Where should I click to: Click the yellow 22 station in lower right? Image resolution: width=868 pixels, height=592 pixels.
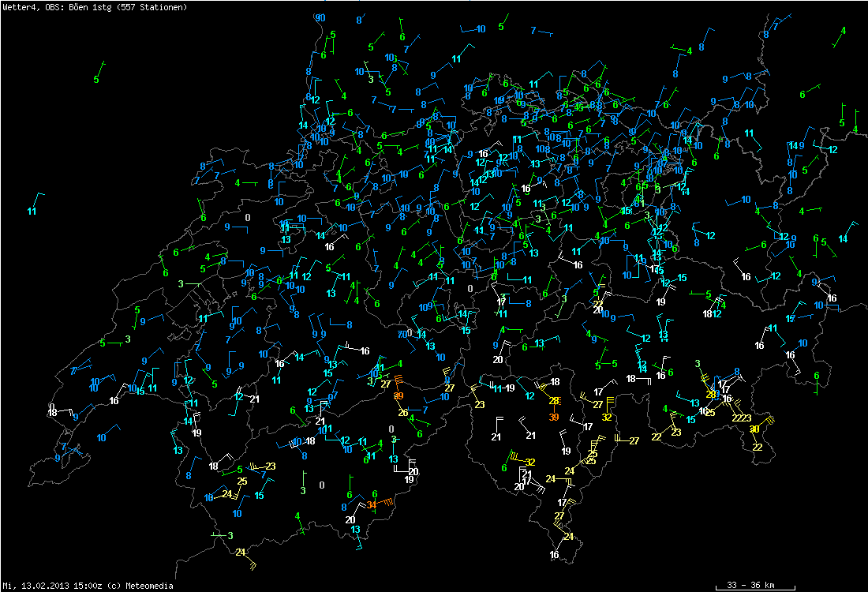(x=758, y=448)
